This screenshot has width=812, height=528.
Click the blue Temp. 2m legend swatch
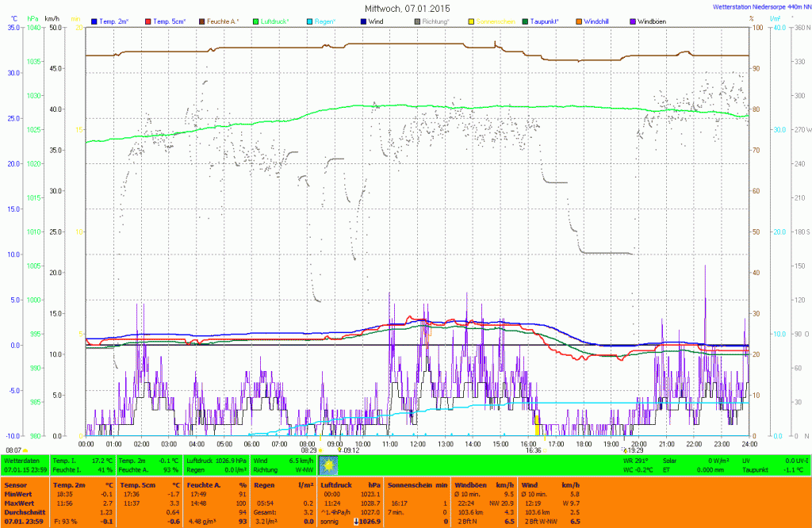[x=94, y=21]
